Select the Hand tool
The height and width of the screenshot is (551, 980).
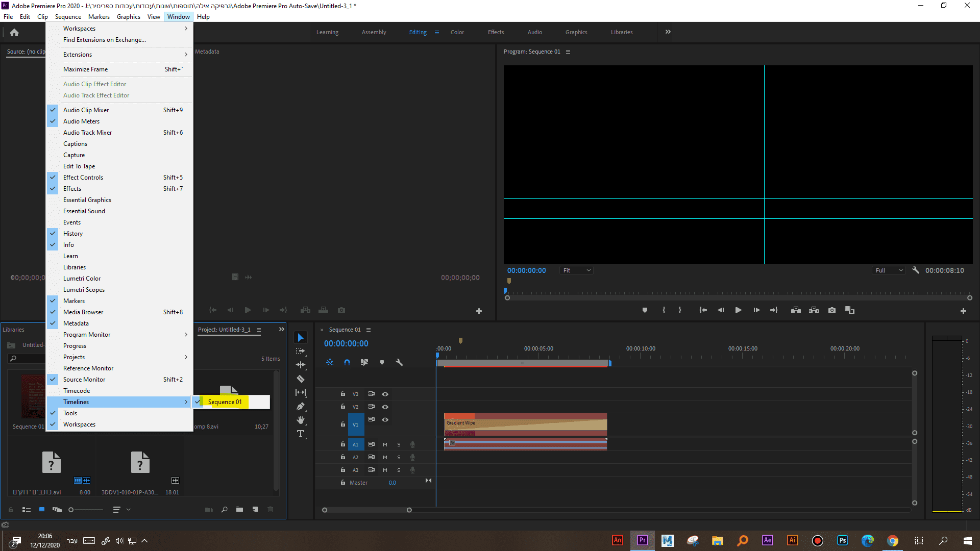301,420
